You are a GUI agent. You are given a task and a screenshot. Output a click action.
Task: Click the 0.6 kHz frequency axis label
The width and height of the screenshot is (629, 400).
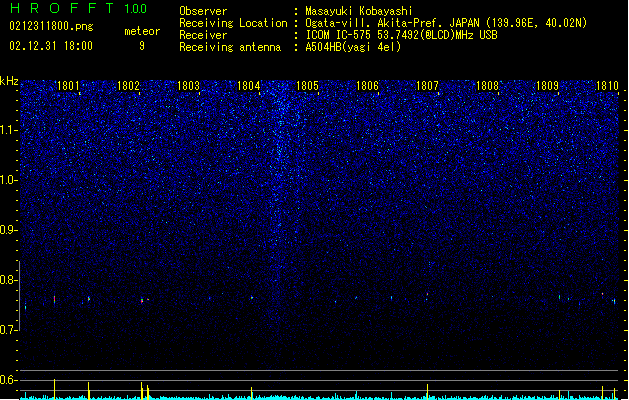pyautogui.click(x=9, y=380)
